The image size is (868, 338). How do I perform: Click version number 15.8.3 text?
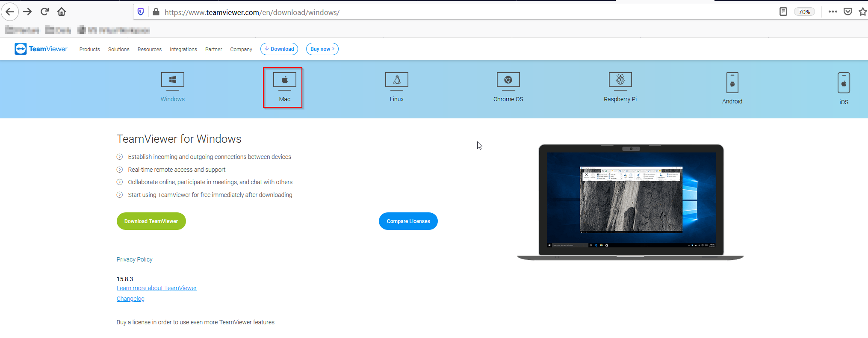pos(125,279)
